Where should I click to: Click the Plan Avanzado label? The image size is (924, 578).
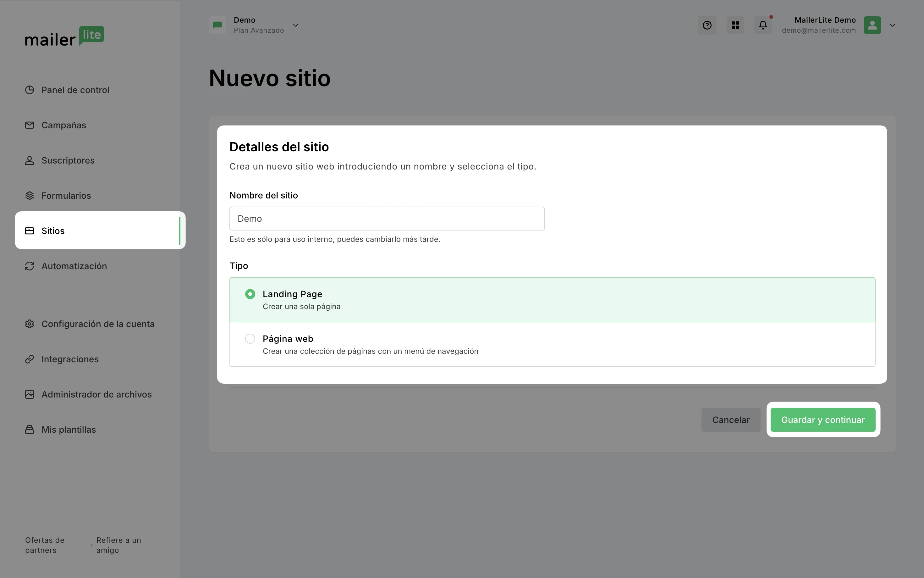click(x=259, y=30)
